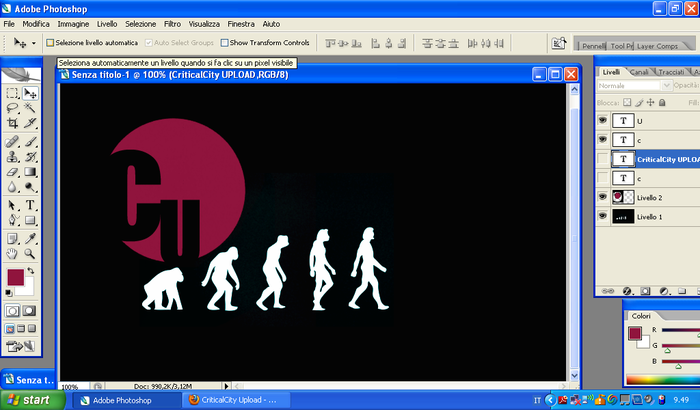Select the Pen tool
The height and width of the screenshot is (410, 700).
(x=12, y=220)
